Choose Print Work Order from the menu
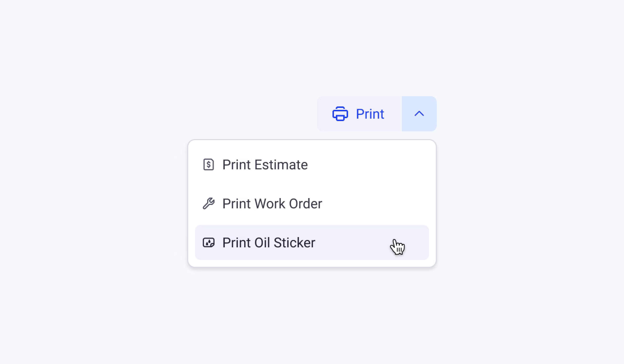This screenshot has height=364, width=624. 272,204
